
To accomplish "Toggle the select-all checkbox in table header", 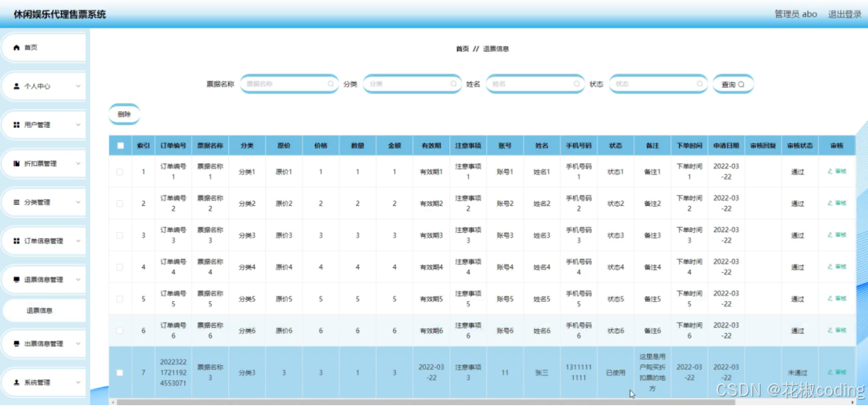I will (120, 146).
